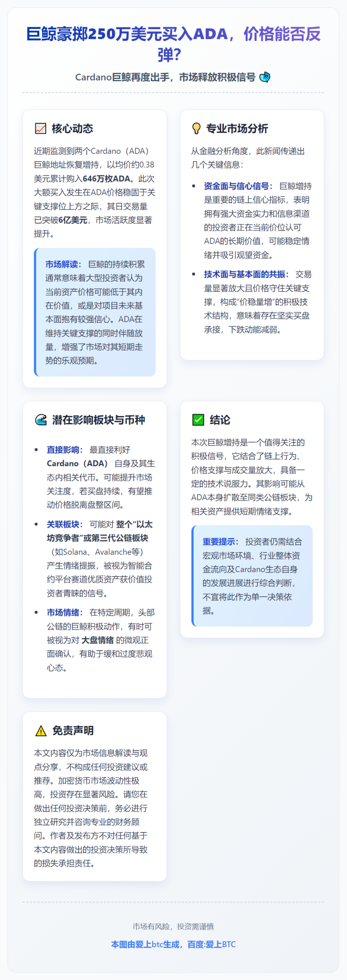Viewport: 347px width, 980px height.
Task: Click the conclusion paragraph starting 本次巨鲸增持
Action: pyautogui.click(x=252, y=477)
